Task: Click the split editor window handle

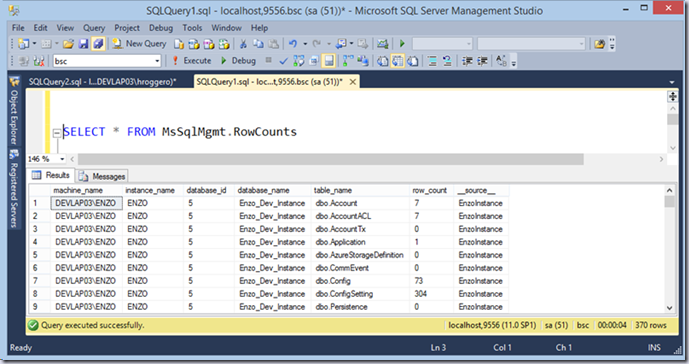Action: coord(672,97)
